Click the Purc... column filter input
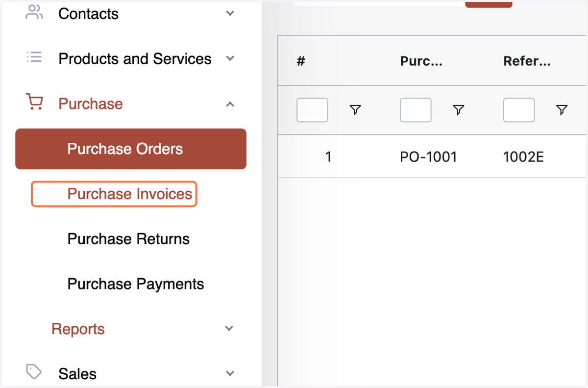This screenshot has height=388, width=588. coord(416,110)
